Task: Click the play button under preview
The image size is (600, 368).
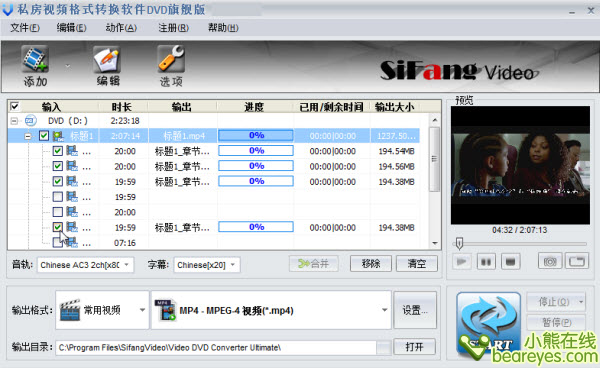Action: click(462, 262)
